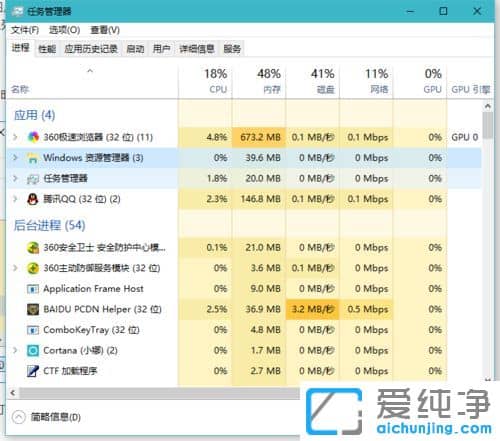The width and height of the screenshot is (500, 441).
Task: Click the 4.8% CPU value
Action: [x=217, y=137]
